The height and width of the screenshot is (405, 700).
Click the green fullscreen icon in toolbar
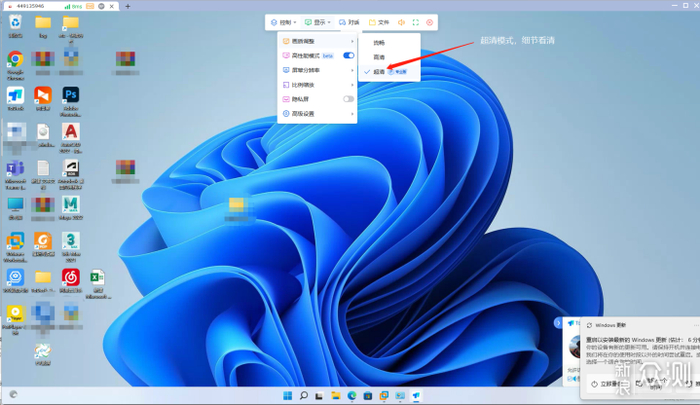(x=416, y=22)
